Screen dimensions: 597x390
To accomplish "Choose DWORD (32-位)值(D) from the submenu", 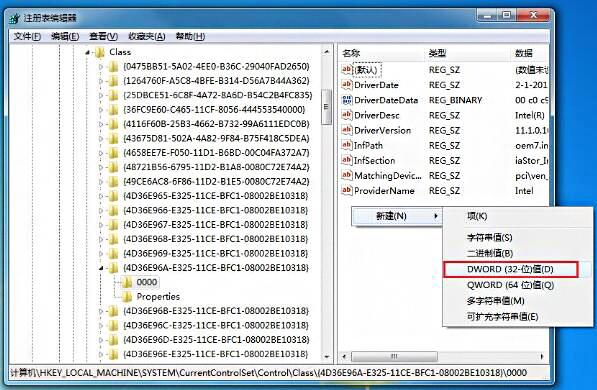I will (x=511, y=269).
